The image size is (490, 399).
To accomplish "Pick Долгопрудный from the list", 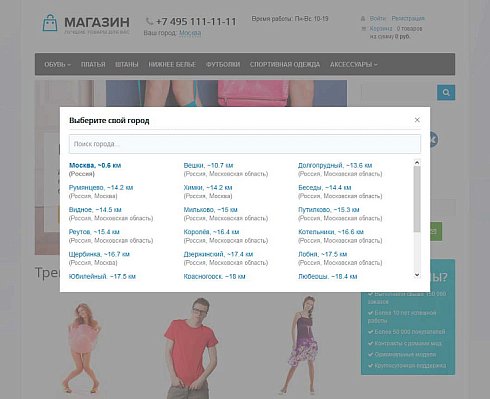I will click(x=335, y=165).
